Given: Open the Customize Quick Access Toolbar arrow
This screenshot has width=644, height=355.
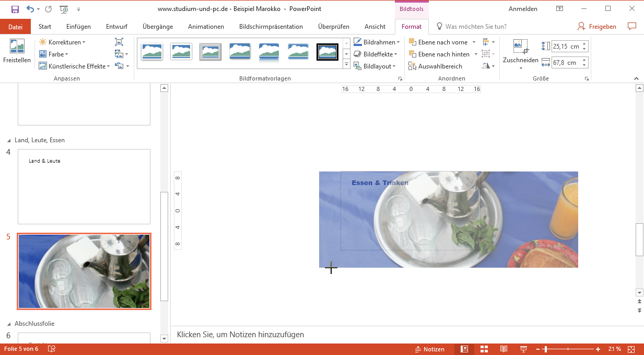Looking at the screenshot, I should [78, 9].
